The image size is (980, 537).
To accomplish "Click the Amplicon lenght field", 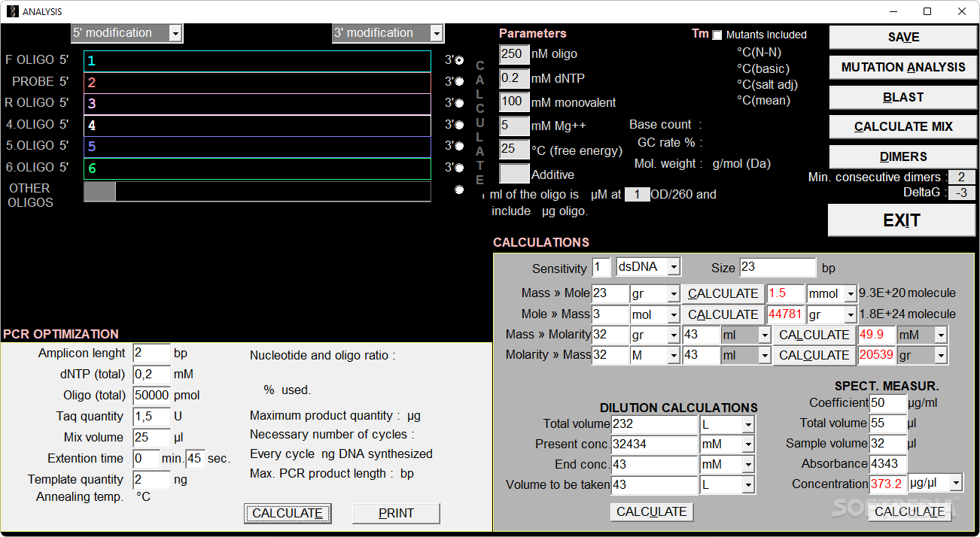I will coord(151,353).
